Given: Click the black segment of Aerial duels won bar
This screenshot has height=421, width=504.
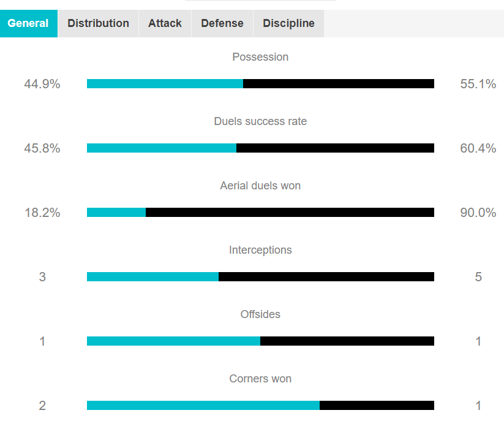Looking at the screenshot, I should [x=290, y=212].
